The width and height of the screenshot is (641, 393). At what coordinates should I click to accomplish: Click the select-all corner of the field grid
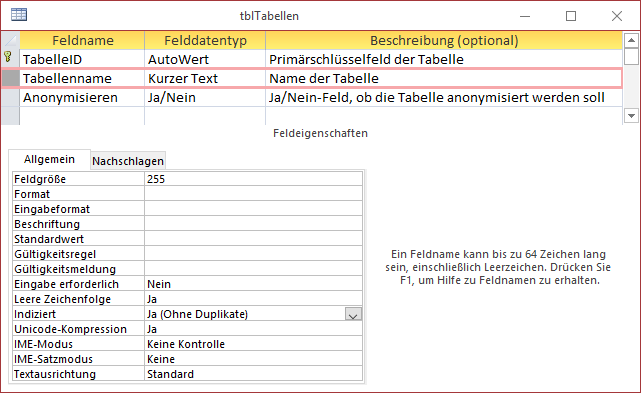point(11,40)
